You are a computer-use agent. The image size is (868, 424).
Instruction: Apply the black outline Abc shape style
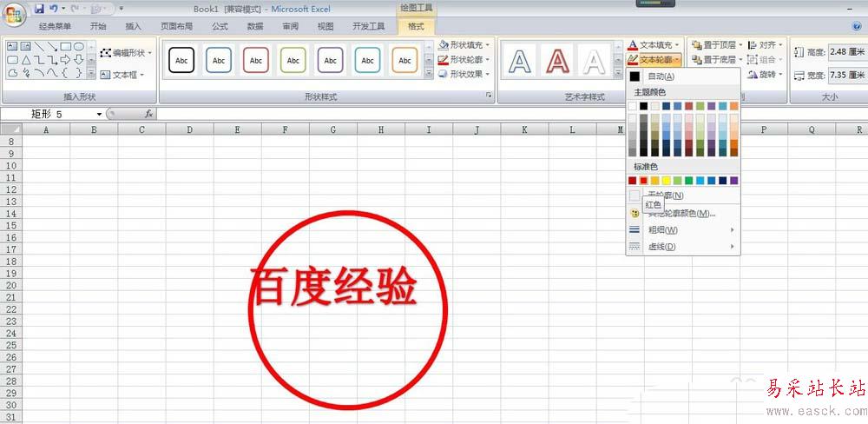click(x=181, y=61)
